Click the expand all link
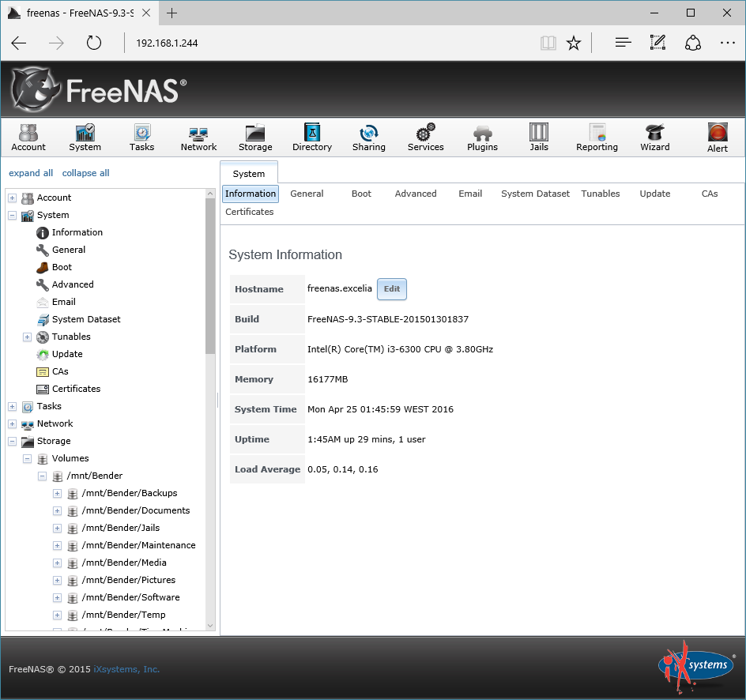746x700 pixels. (x=31, y=173)
